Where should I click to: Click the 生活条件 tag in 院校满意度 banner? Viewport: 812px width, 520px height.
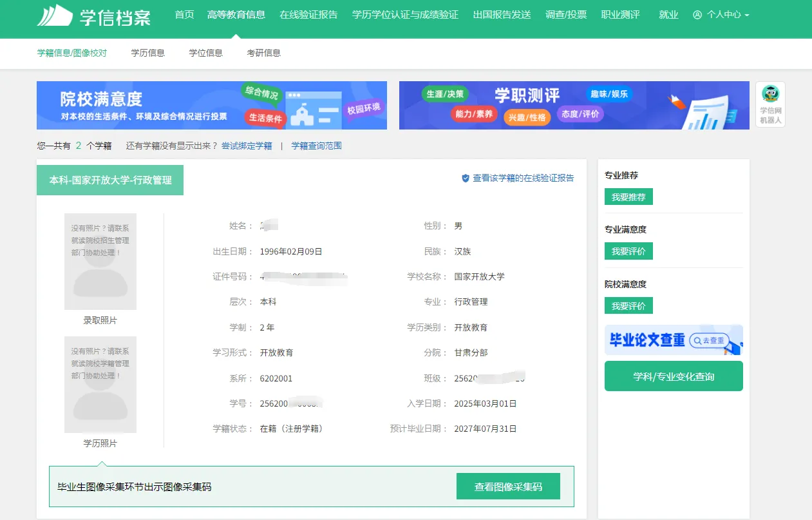[x=265, y=118]
